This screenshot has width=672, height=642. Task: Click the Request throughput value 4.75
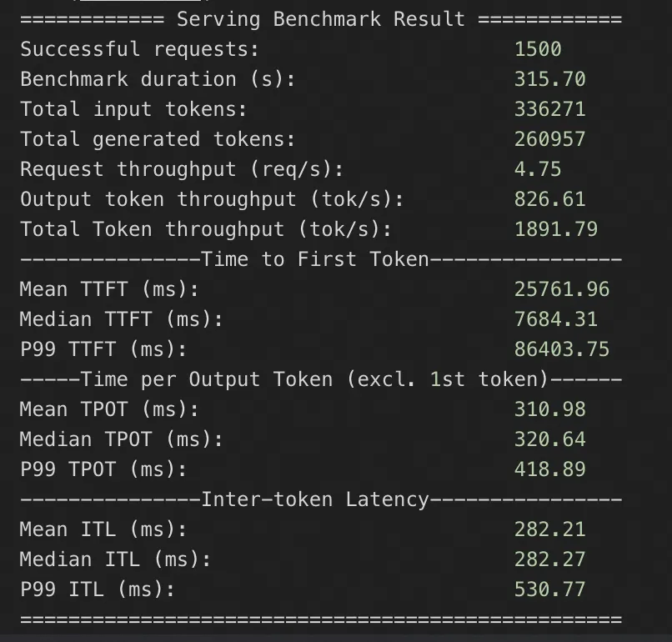click(538, 169)
